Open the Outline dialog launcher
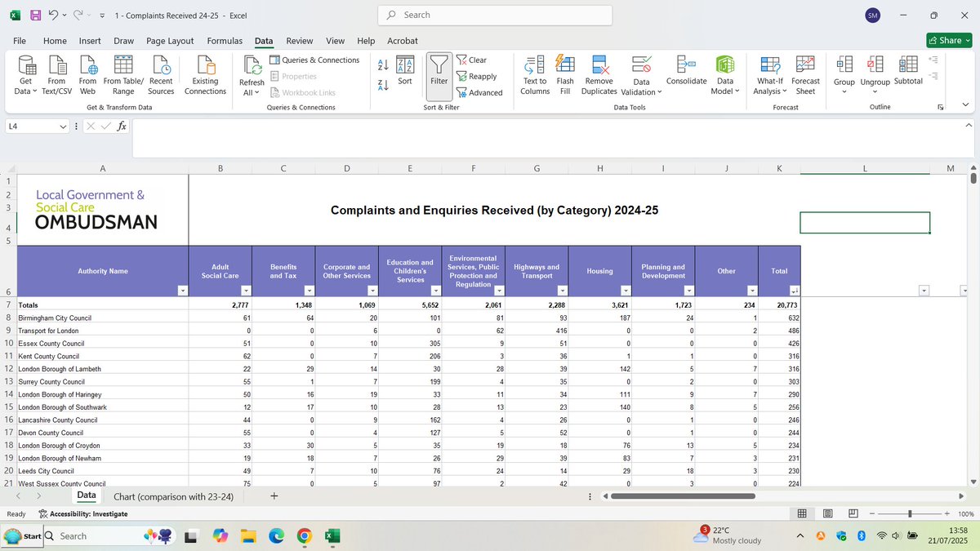This screenshot has height=551, width=980. point(941,107)
